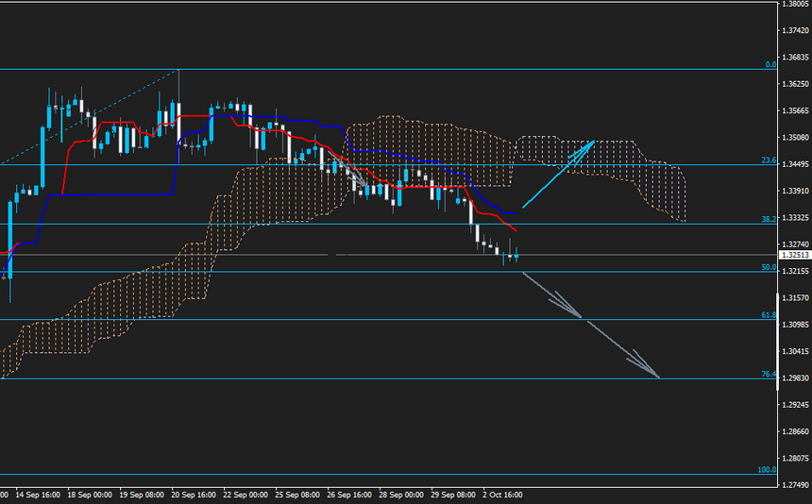
Task: Click the 25 Sep 08:00 time label
Action: [x=297, y=496]
